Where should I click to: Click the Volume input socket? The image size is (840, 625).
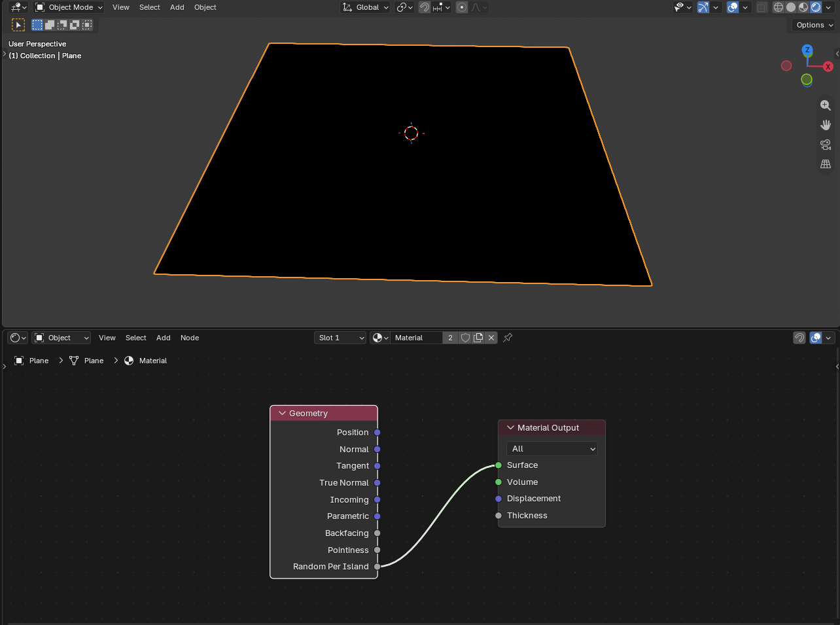tap(499, 482)
